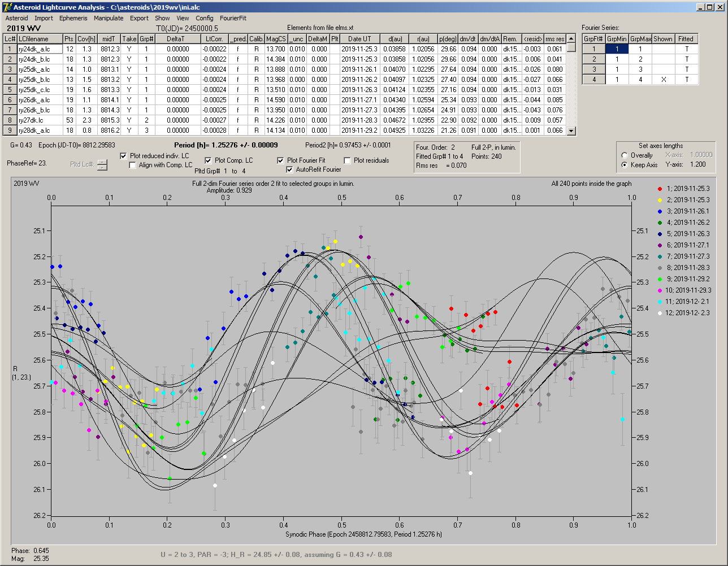
Task: Open the Config menu
Action: [x=205, y=18]
